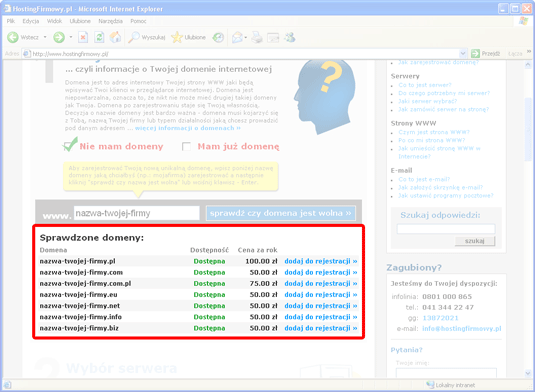This screenshot has height=392, width=535.
Task: Open the Messenger toolbar icon
Action: coord(290,37)
